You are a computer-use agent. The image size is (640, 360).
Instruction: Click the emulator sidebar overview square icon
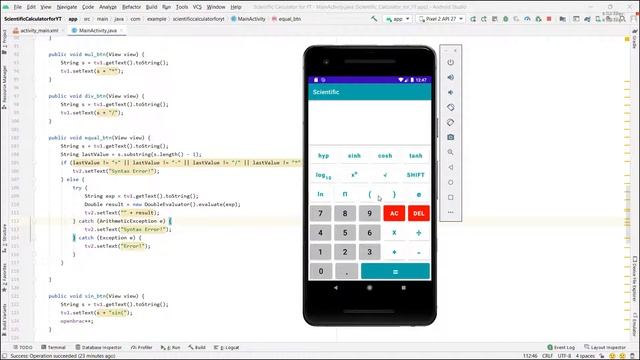click(451, 197)
